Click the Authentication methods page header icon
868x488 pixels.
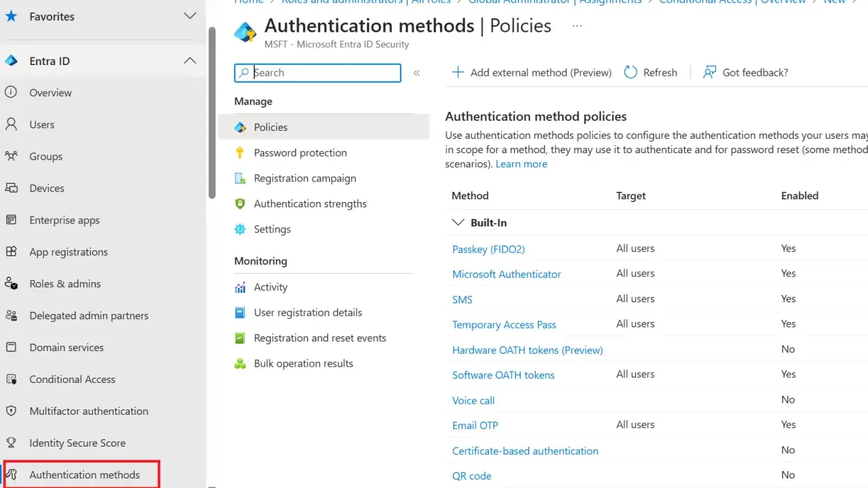(x=245, y=32)
